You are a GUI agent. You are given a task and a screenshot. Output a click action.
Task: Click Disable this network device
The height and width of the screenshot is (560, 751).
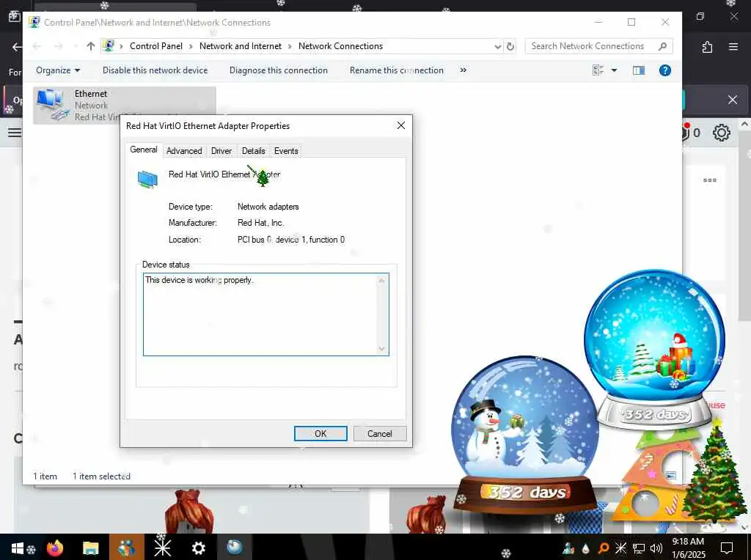(155, 70)
